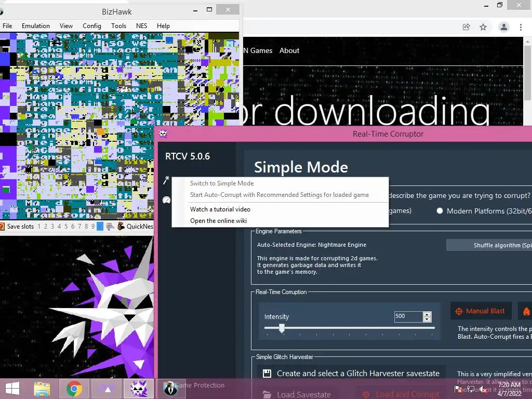This screenshot has width=532, height=399.
Task: Open the Help menu in BizHawk
Action: click(x=163, y=26)
